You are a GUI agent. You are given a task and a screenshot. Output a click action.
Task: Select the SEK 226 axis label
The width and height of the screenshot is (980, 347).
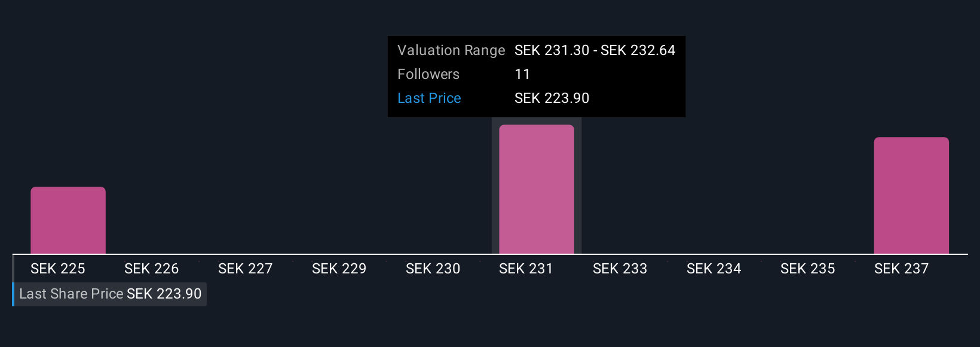click(151, 269)
